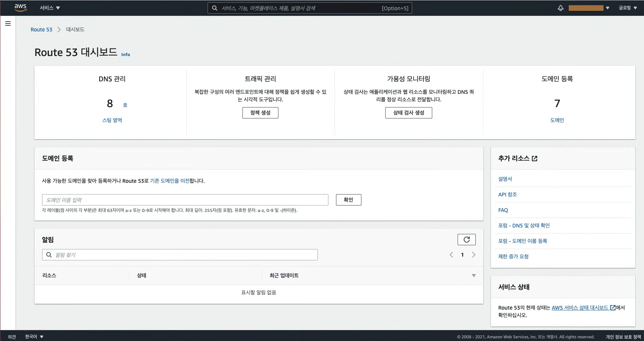
Task: Click the AWS logo home icon
Action: tap(20, 8)
